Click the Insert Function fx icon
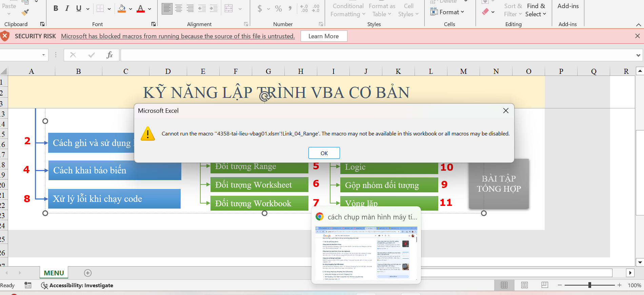Image resolution: width=644 pixels, height=295 pixels. (109, 55)
